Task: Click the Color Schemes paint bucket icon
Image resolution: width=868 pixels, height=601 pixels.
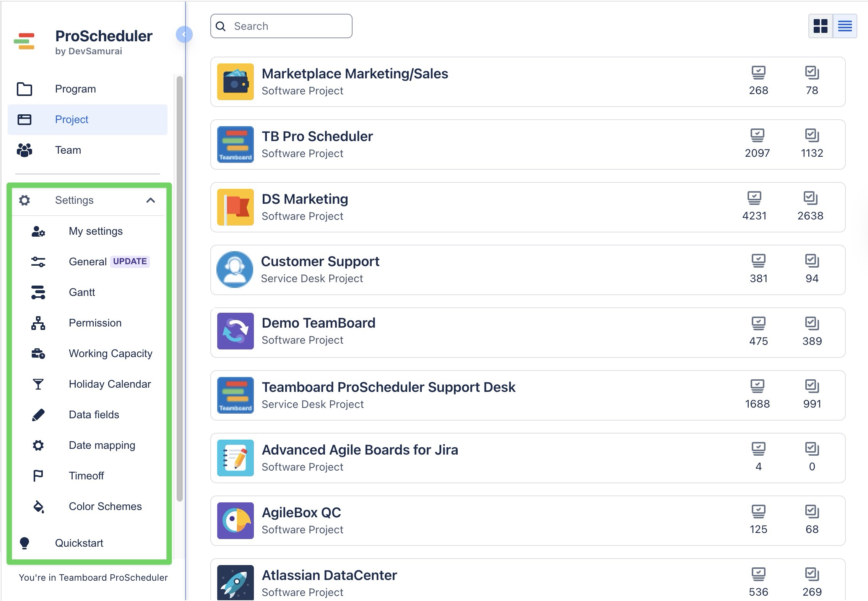Action: click(x=38, y=507)
